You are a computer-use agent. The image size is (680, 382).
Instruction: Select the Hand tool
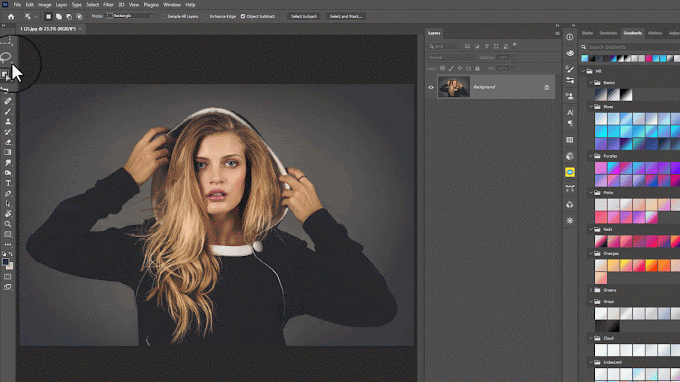tap(8, 214)
